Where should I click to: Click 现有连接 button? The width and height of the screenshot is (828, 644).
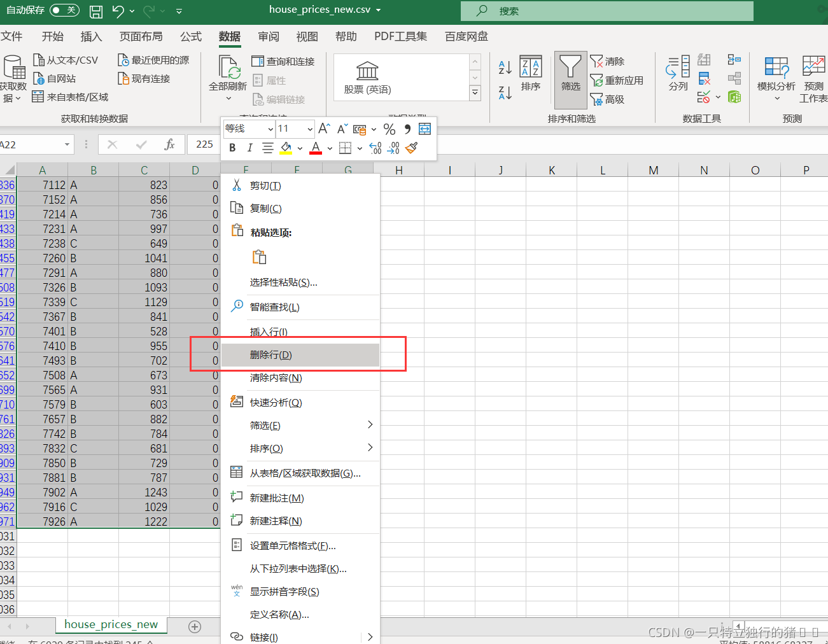point(144,78)
